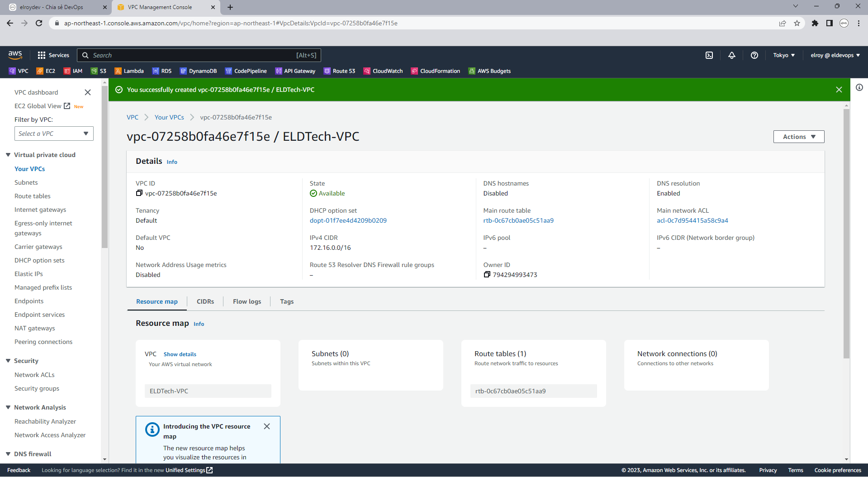868x477 pixels.
Task: Open the elroy @ eldevops account menu
Action: pos(835,55)
